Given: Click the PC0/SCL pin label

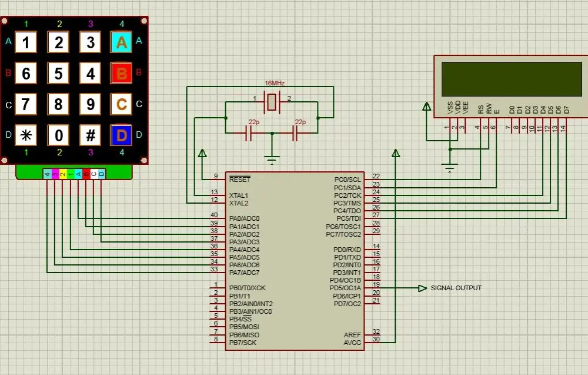Looking at the screenshot, I should click(348, 180).
